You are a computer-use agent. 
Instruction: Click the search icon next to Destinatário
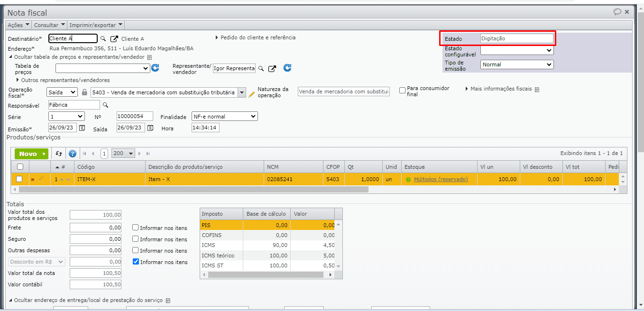[x=103, y=39]
